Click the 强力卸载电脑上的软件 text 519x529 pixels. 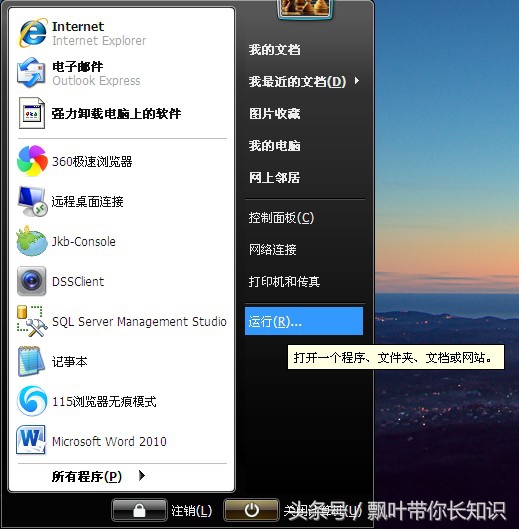116,114
